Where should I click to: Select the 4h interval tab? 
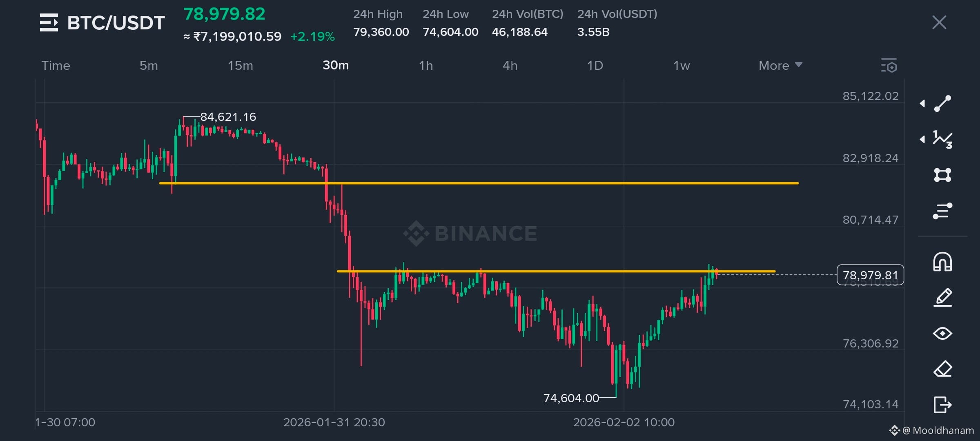tap(510, 65)
